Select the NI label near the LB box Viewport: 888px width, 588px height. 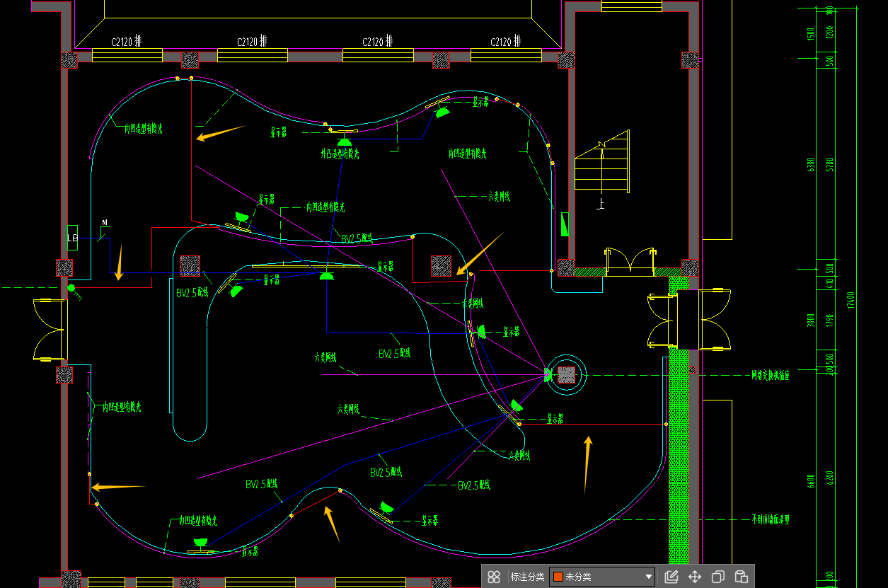[x=105, y=222]
